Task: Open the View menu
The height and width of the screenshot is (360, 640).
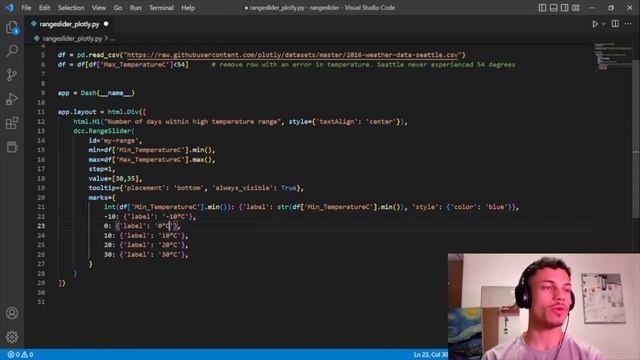Action: [98, 8]
